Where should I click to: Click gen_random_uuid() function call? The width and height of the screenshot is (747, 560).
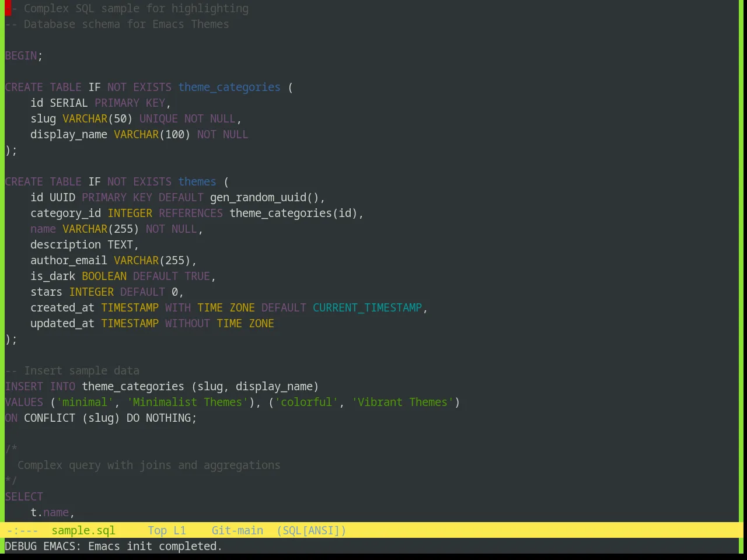tap(264, 197)
